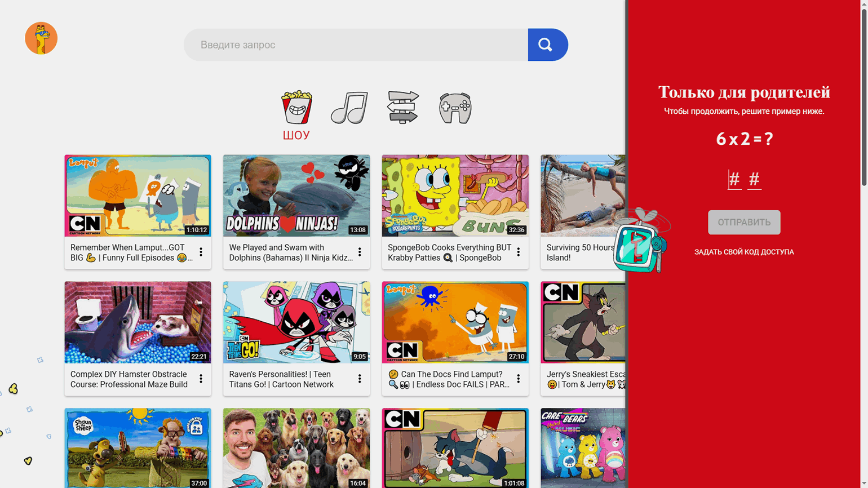
Task: Open options menu for SpongeBob Cooks video
Action: 519,252
